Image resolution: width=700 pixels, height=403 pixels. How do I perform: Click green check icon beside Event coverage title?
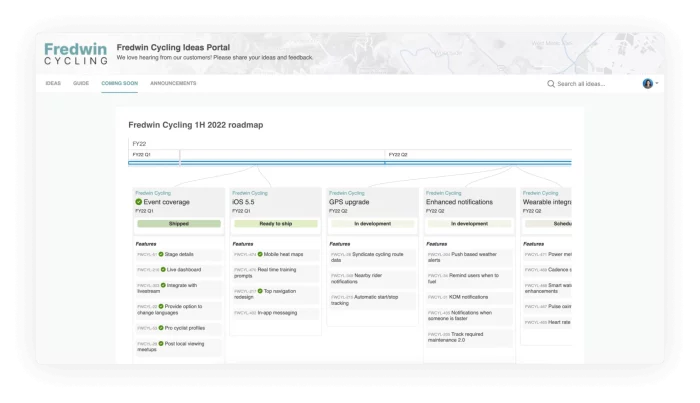(139, 202)
